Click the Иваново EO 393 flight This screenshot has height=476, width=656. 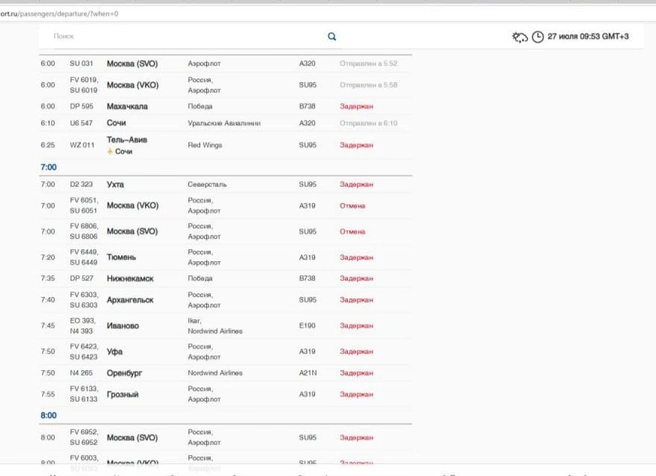pos(226,326)
